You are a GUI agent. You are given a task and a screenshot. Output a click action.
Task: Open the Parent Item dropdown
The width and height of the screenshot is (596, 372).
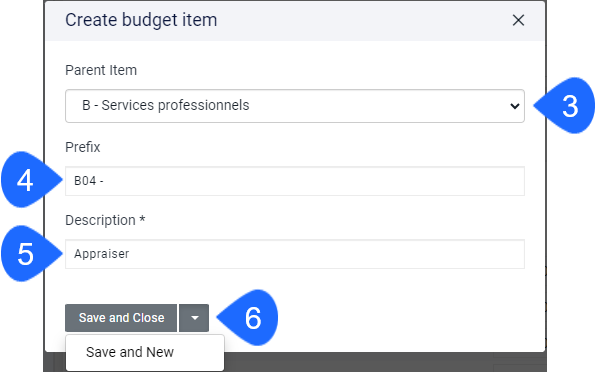[x=295, y=106]
